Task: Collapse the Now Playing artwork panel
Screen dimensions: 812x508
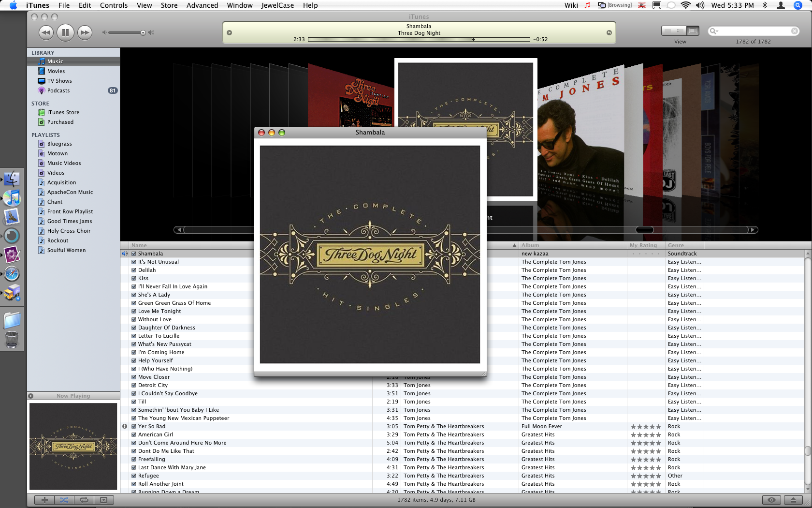Action: (31, 396)
